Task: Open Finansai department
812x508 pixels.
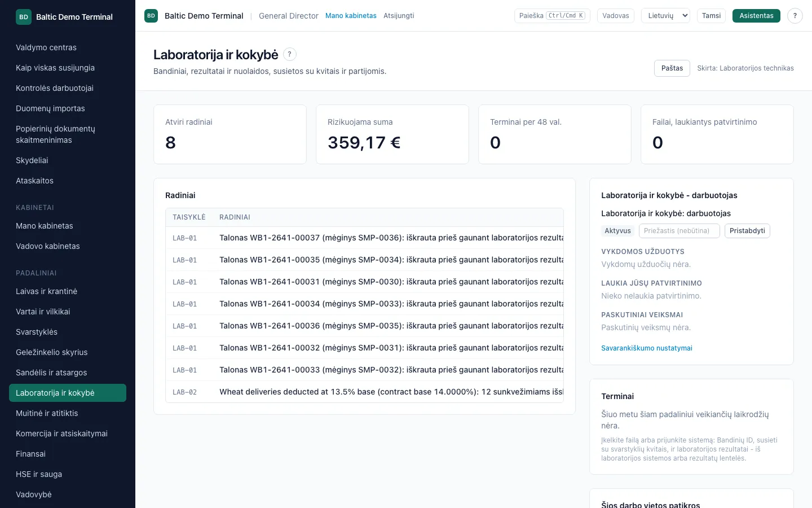Action: [68, 454]
